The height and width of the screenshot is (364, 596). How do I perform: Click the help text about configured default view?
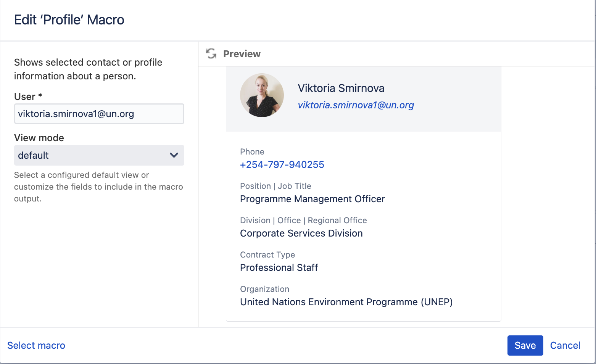(98, 187)
